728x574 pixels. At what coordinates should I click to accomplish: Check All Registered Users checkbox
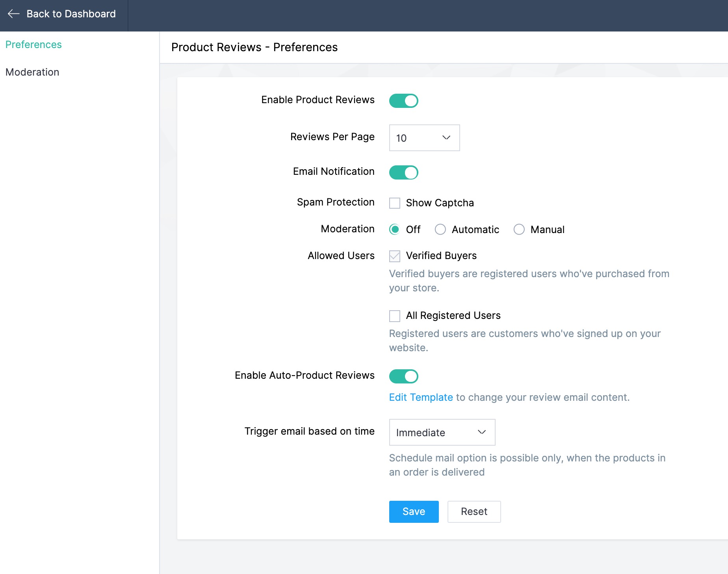(395, 316)
